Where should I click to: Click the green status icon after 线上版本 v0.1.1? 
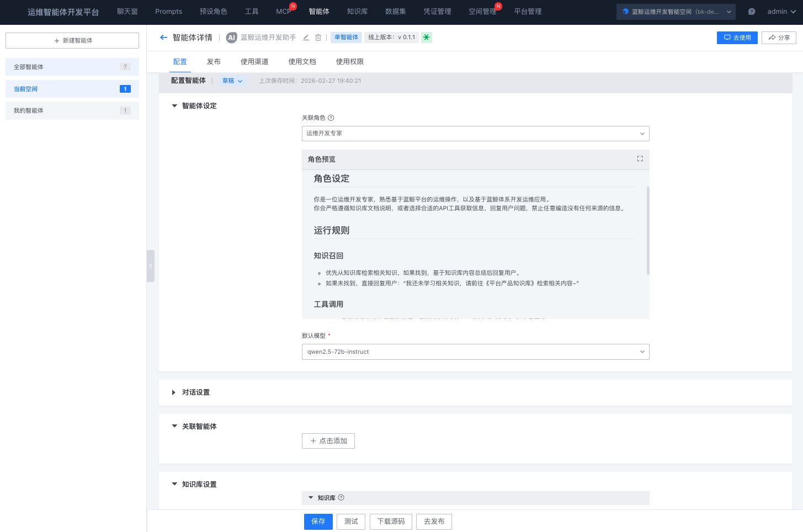click(426, 37)
